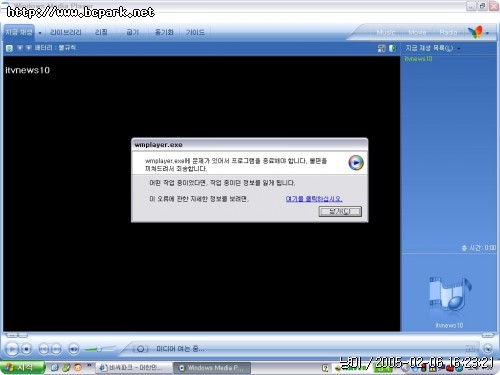Click the 시간: 0:00 total time label
This screenshot has width=500, height=375.
tap(479, 248)
